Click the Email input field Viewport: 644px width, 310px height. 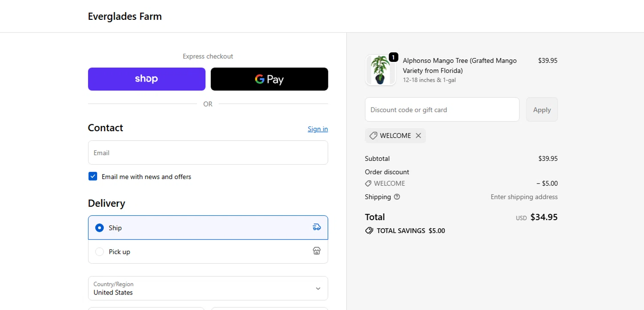208,153
